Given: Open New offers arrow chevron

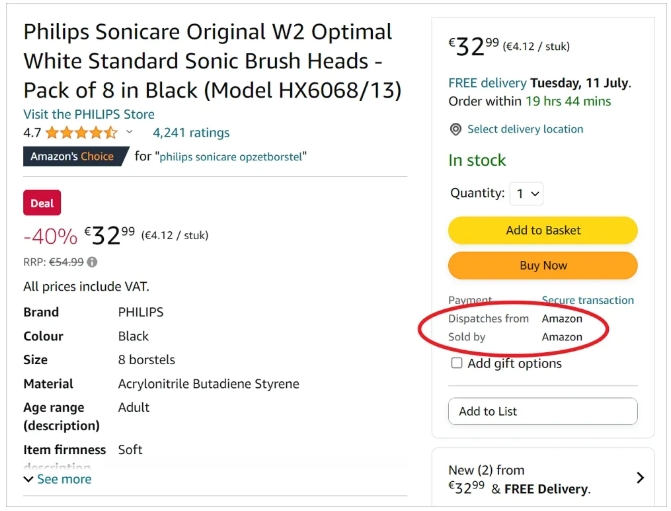Looking at the screenshot, I should (x=640, y=478).
